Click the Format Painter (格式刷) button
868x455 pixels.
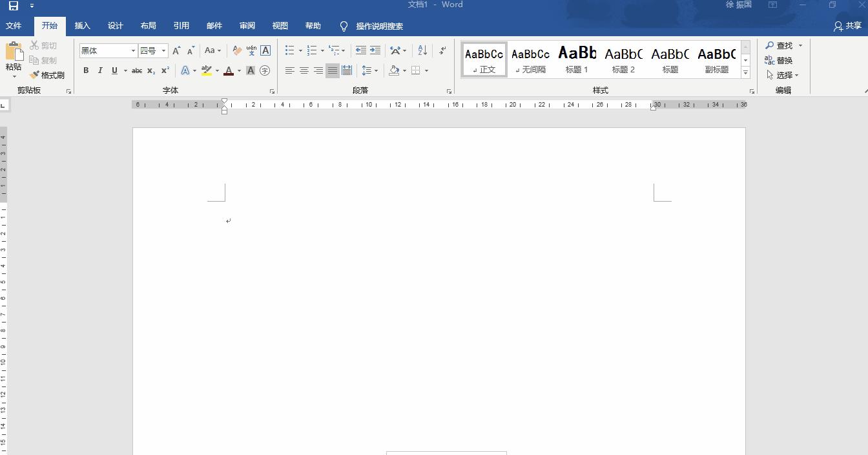pos(47,75)
